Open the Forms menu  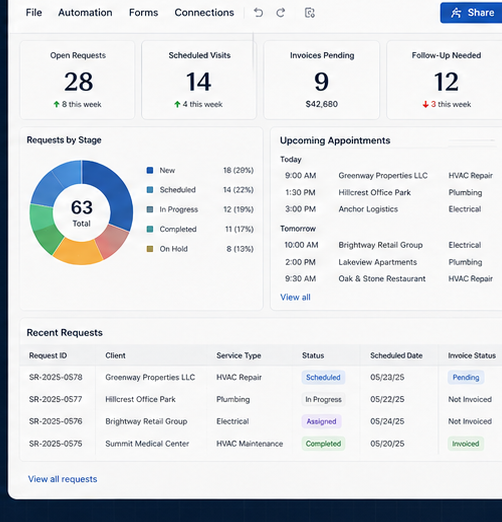(x=143, y=13)
